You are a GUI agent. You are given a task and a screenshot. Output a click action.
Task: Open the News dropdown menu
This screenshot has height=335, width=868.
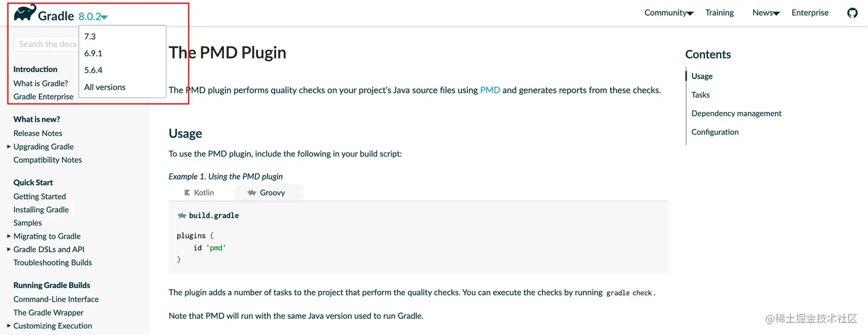pyautogui.click(x=766, y=13)
